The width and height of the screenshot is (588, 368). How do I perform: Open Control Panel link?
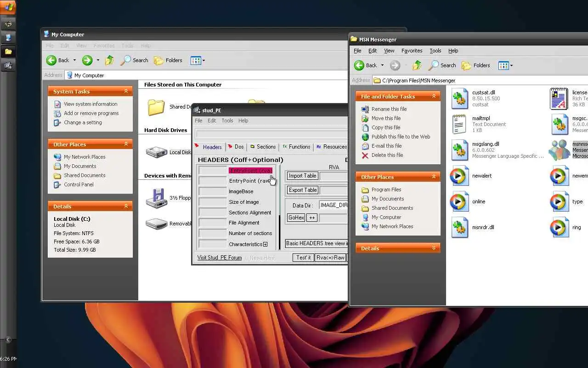(79, 184)
